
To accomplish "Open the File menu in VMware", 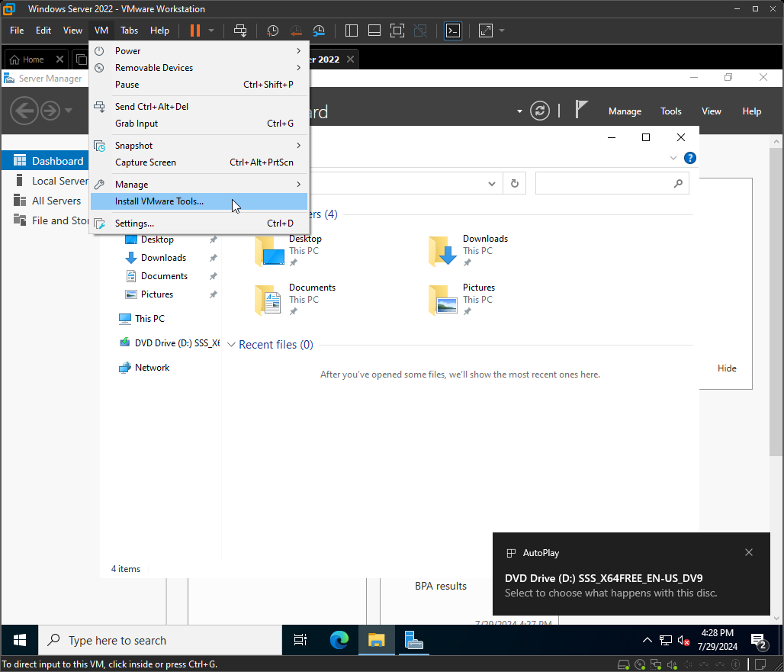I will pos(17,31).
